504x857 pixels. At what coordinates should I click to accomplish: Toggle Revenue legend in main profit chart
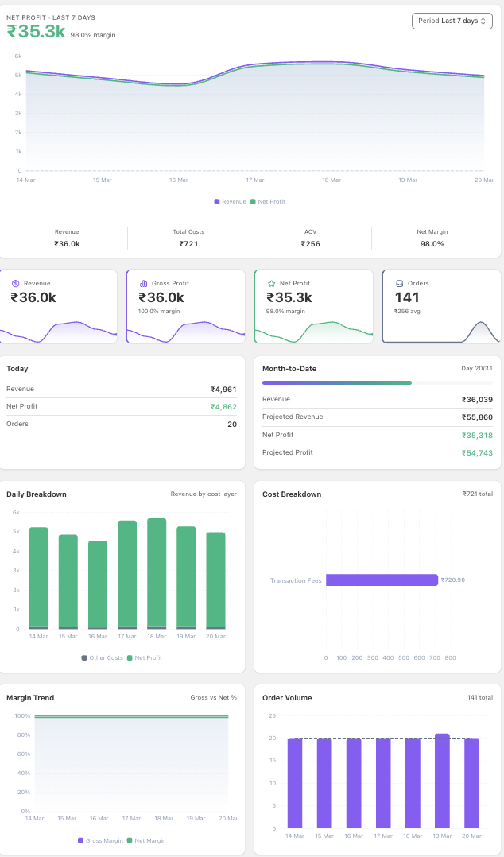pos(230,202)
